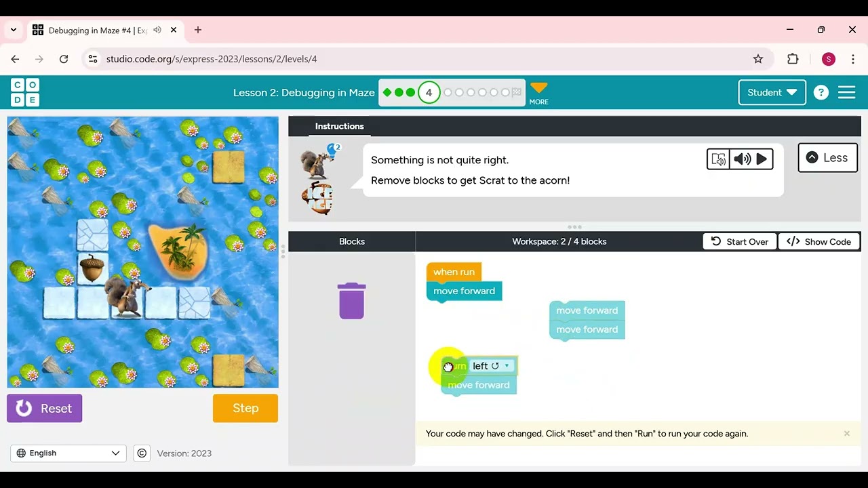The height and width of the screenshot is (488, 868).
Task: Select the upper detached move forward block
Action: [x=587, y=310]
